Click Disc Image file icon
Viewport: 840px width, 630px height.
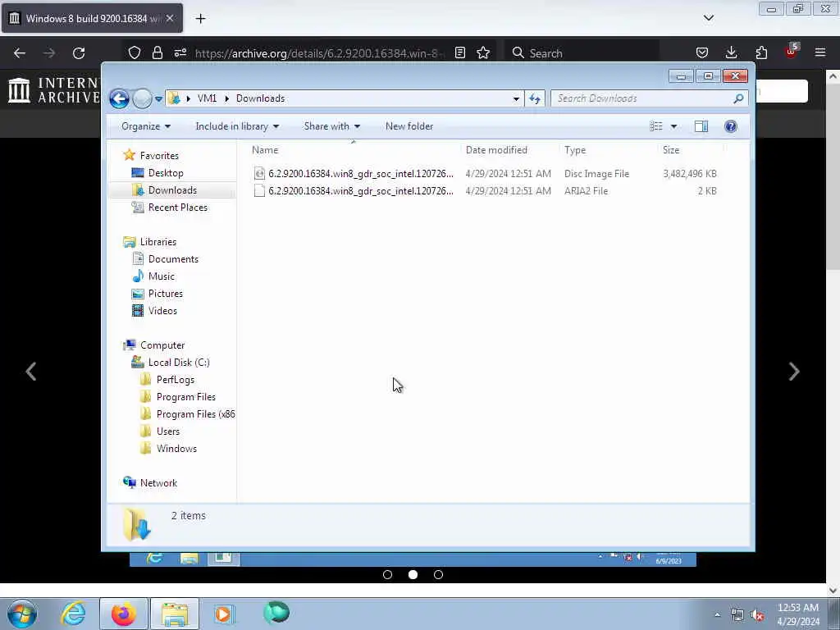[x=259, y=174]
